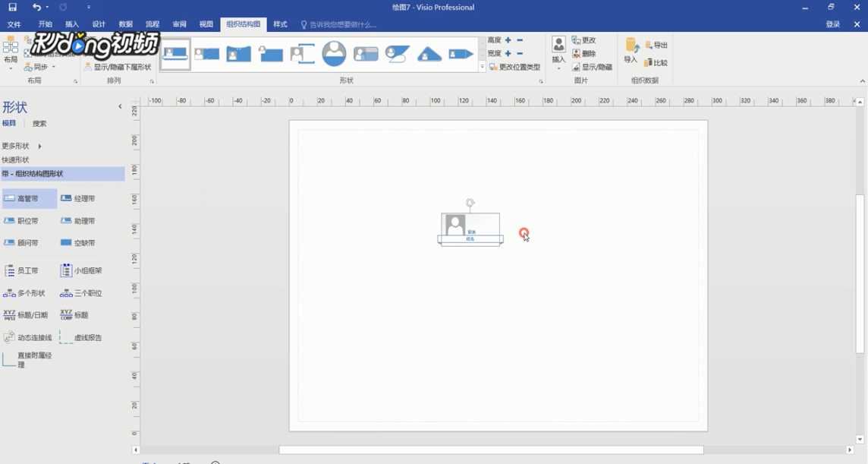
Task: Collapse the ribbon with the chevron
Action: [863, 81]
